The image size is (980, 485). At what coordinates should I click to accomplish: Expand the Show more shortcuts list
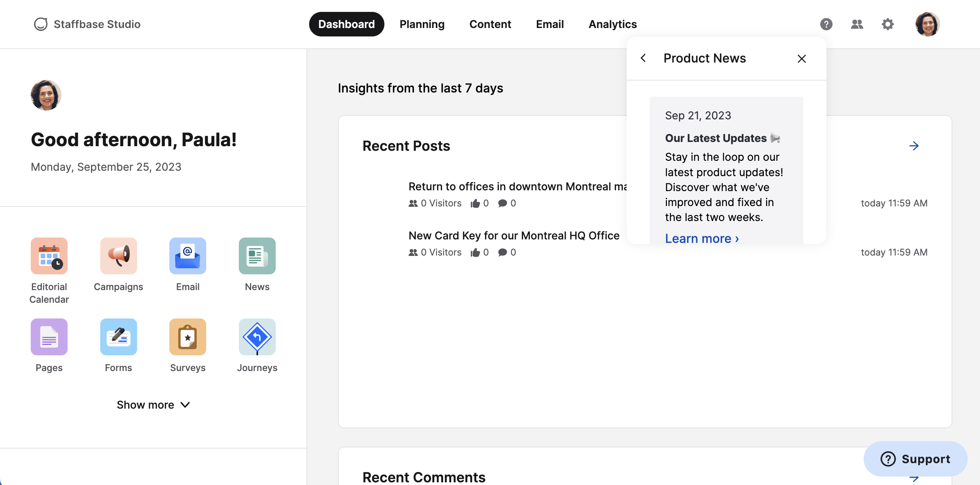click(x=153, y=405)
